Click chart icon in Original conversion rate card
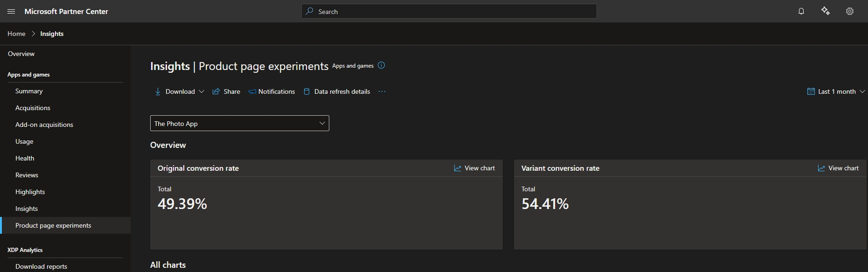The height and width of the screenshot is (272, 868). pyautogui.click(x=458, y=168)
